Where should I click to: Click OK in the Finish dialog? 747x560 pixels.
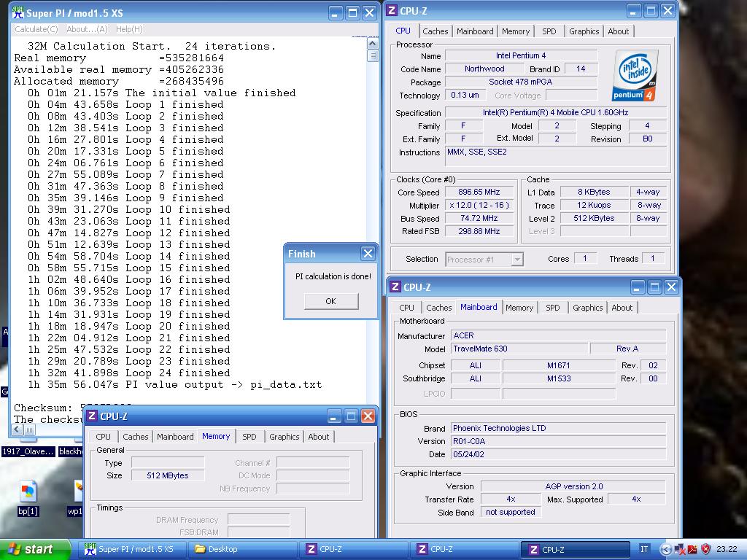331,301
